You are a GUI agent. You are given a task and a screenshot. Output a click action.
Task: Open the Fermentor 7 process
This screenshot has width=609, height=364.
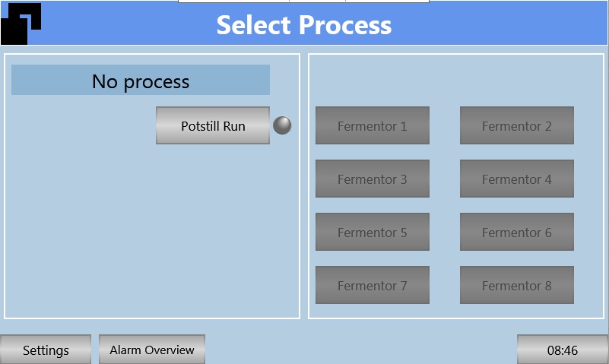tap(373, 285)
